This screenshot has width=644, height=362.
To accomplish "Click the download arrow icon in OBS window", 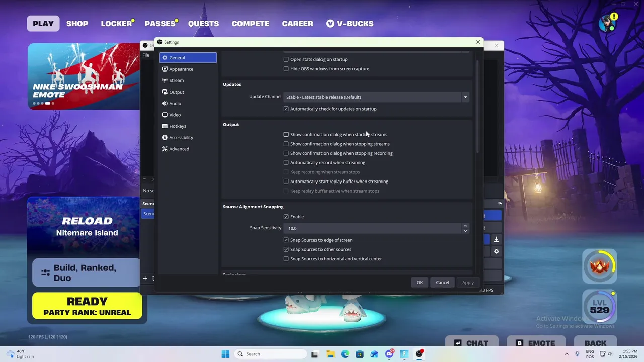I will point(496,240).
